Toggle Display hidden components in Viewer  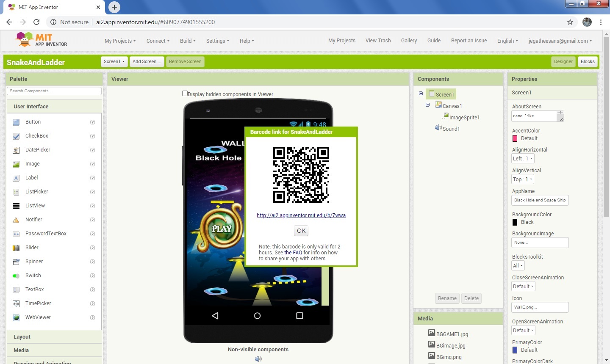185,94
